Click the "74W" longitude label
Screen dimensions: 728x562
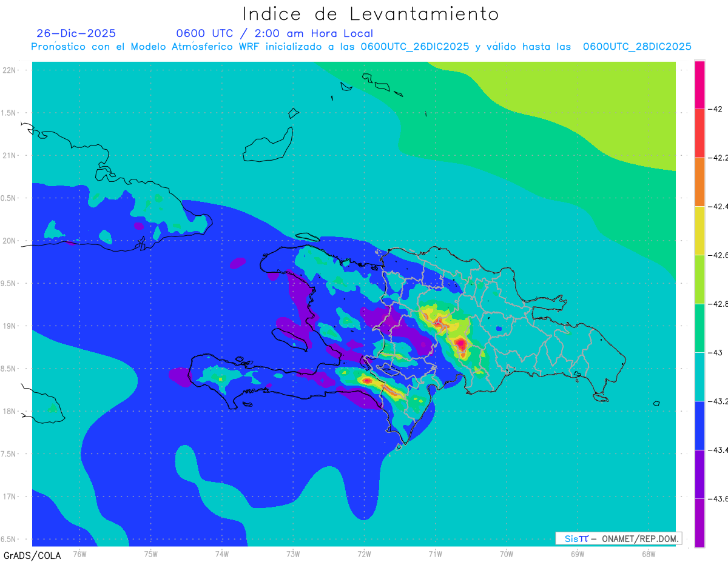click(222, 554)
